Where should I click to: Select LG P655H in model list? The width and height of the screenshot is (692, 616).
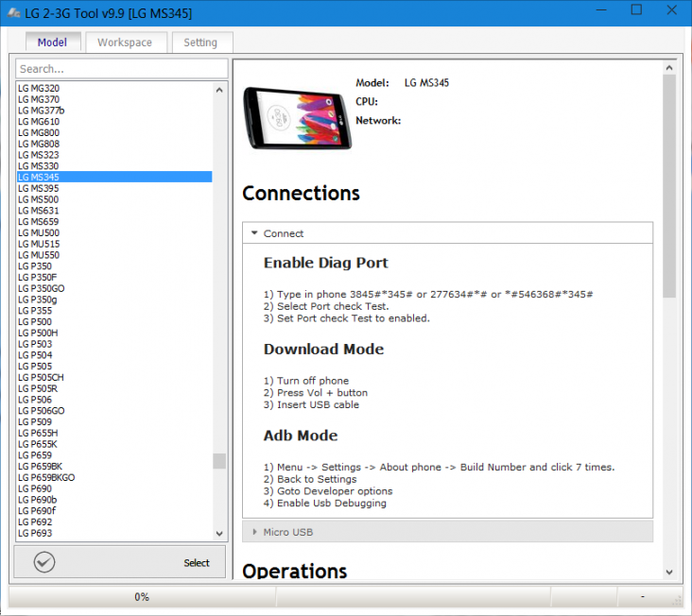coord(114,433)
